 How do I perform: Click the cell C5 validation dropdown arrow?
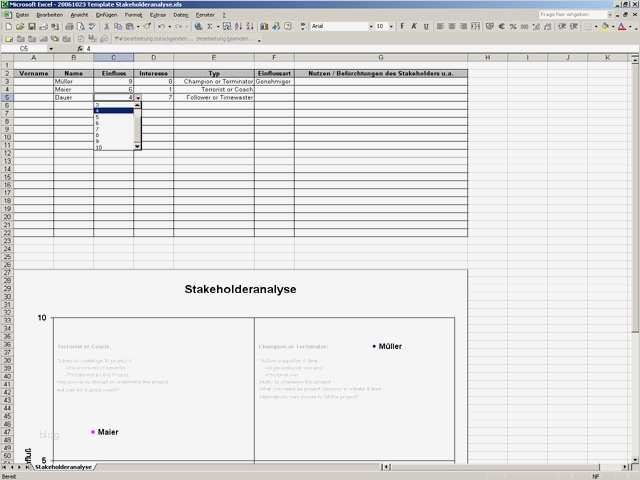coord(138,98)
